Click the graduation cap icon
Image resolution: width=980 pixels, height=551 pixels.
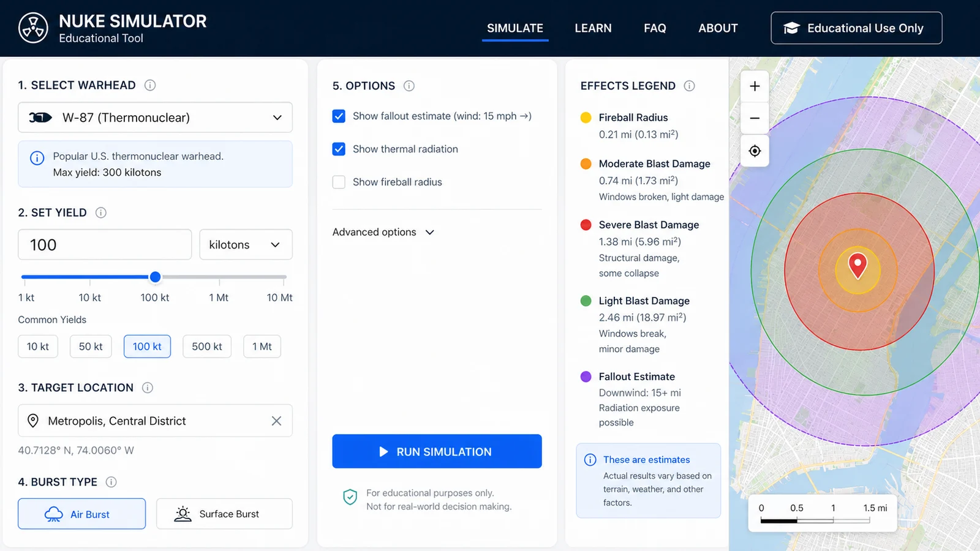click(791, 28)
